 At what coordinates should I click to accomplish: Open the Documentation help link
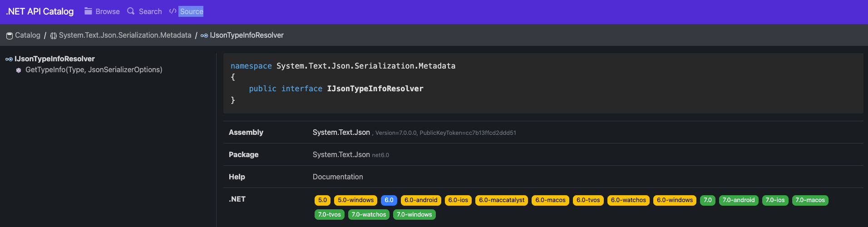338,177
